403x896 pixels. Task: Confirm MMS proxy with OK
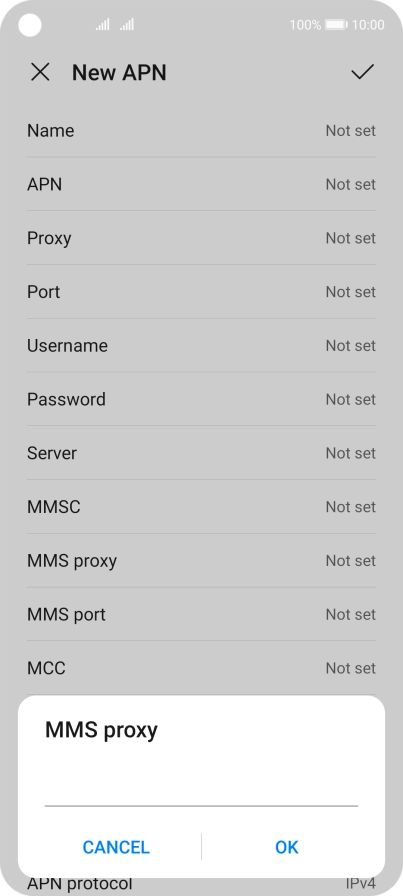point(286,847)
